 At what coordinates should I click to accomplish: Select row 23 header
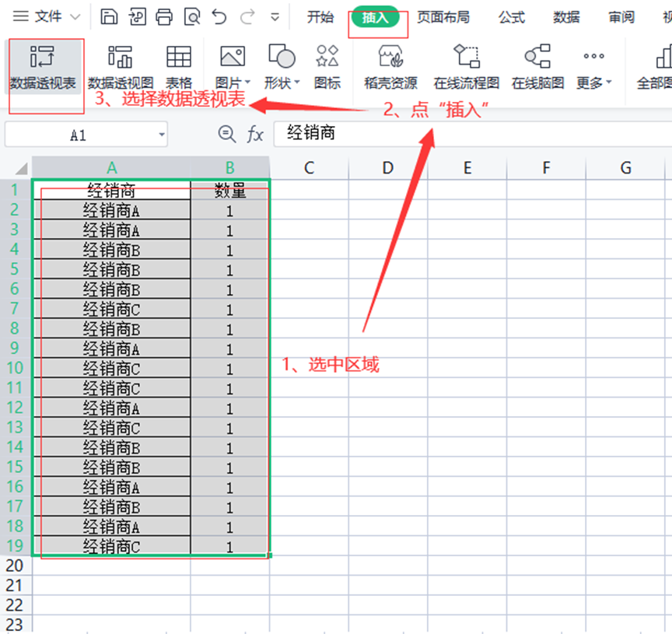[15, 625]
